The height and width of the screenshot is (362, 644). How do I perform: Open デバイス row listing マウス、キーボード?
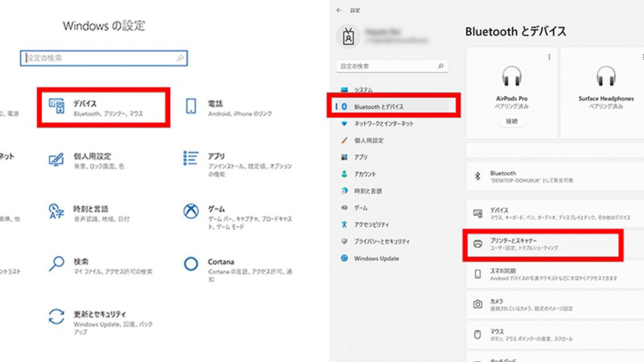(x=555, y=213)
